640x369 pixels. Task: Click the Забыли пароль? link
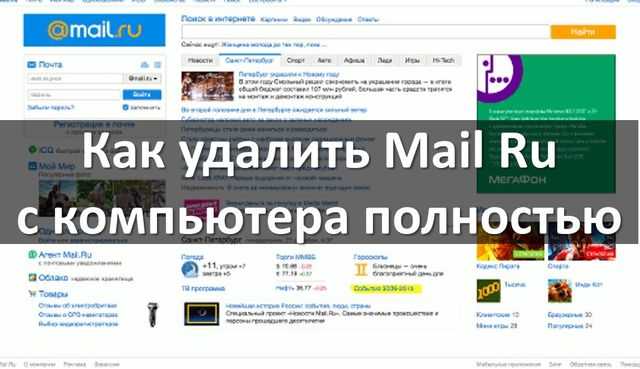point(51,108)
